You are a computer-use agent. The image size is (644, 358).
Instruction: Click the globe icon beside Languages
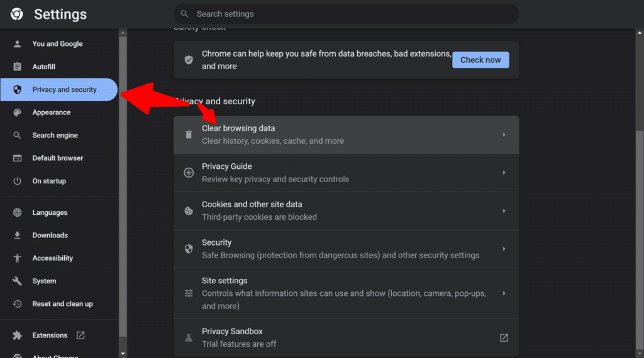click(17, 212)
